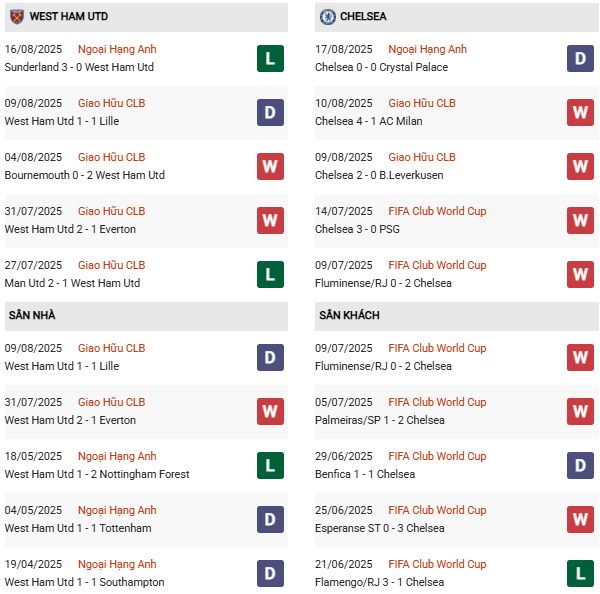
Task: Click the L badge for Man Utd 2-1 West Ham
Action: (270, 274)
